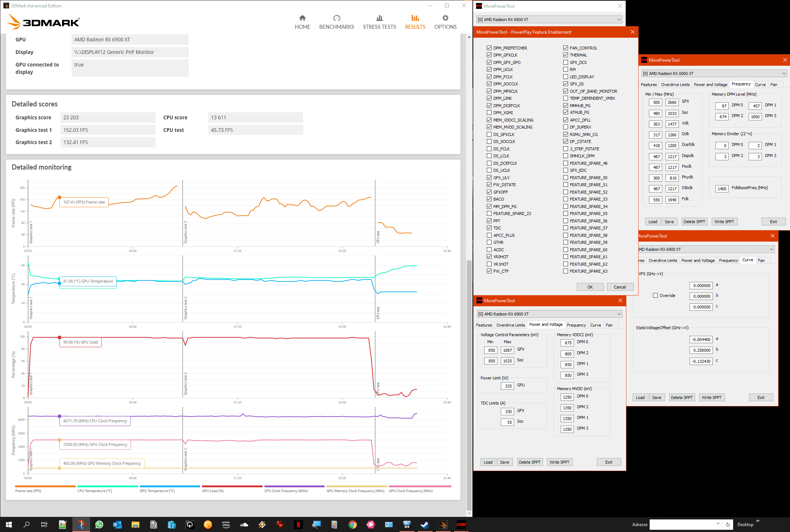This screenshot has width=790, height=532.
Task: Click Write SPPT in the Frequency window
Action: coord(724,222)
